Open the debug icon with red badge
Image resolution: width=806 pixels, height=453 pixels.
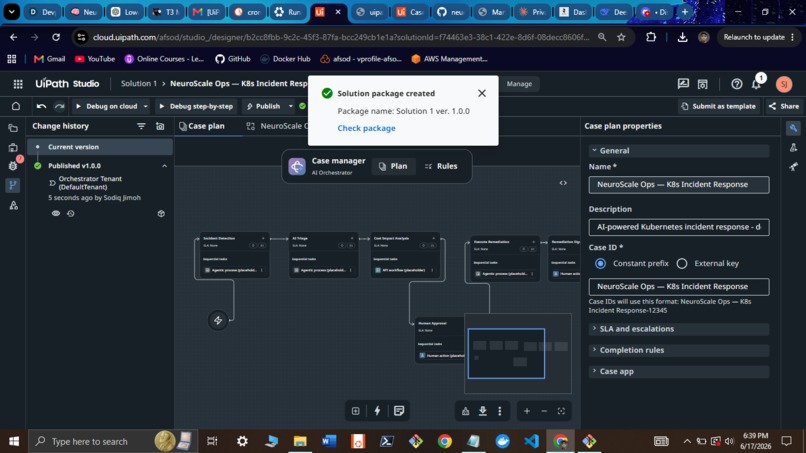(x=13, y=165)
